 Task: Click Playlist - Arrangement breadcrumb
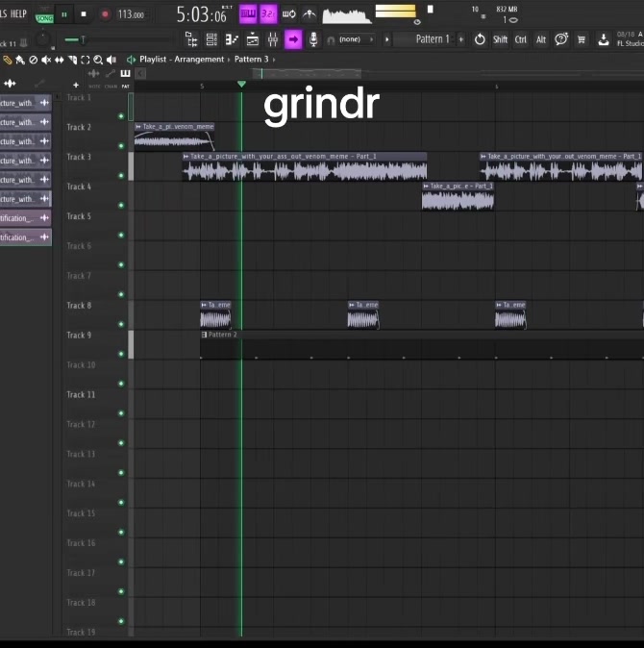[x=182, y=59]
